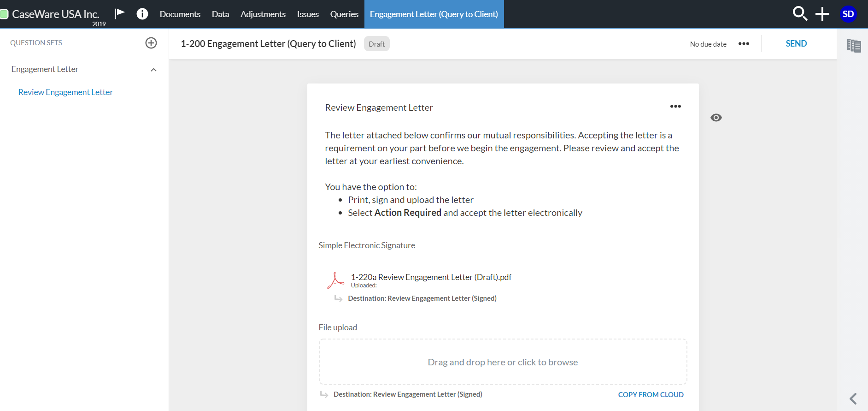Select Review Engagement Letter in sidebar
Image resolution: width=868 pixels, height=411 pixels.
(65, 92)
